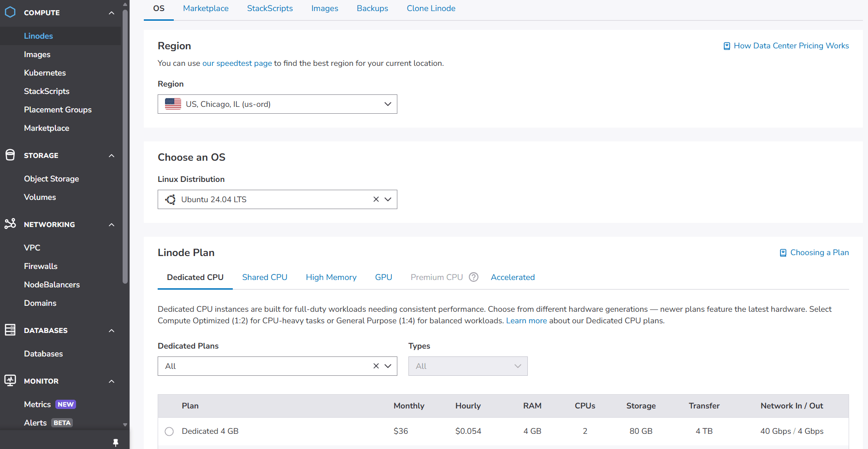
Task: Click the document icon beside Choosing a Plan
Action: pyautogui.click(x=783, y=253)
